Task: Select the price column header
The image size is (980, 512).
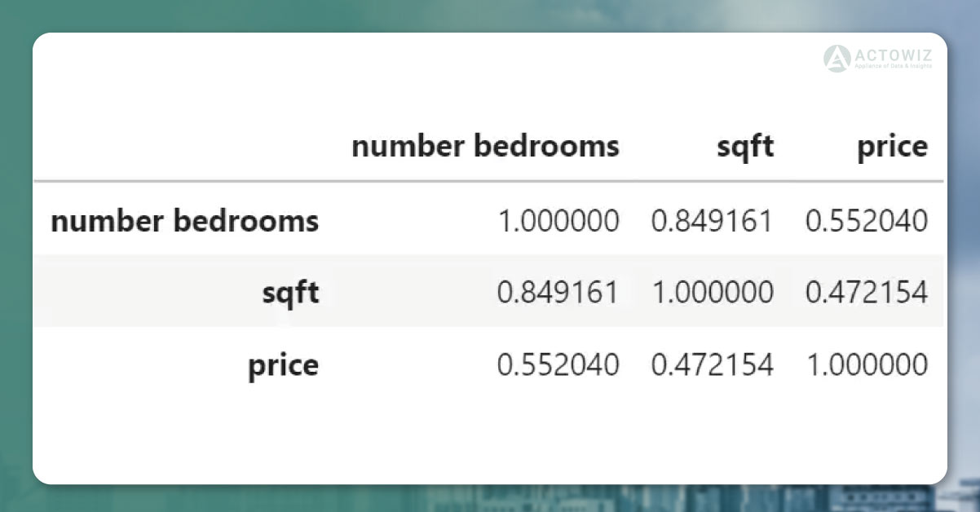Action: (892, 148)
